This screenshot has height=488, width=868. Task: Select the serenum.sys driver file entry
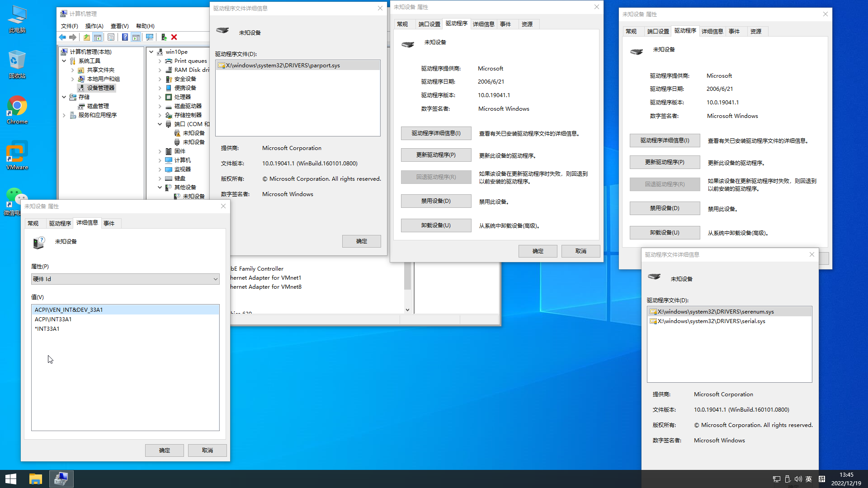729,312
